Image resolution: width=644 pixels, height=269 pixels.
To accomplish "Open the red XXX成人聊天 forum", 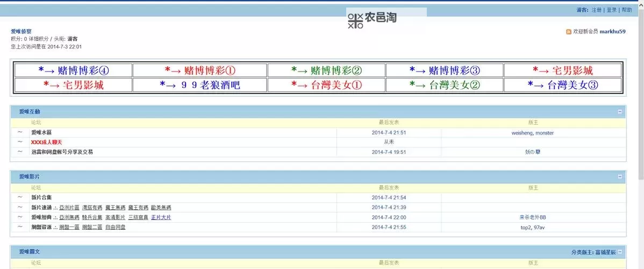I will pos(46,143).
